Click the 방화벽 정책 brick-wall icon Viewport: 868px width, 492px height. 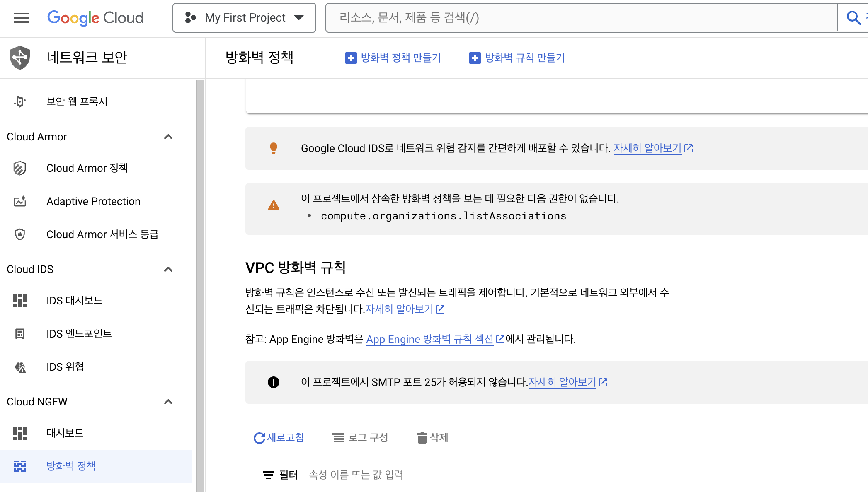click(x=20, y=466)
